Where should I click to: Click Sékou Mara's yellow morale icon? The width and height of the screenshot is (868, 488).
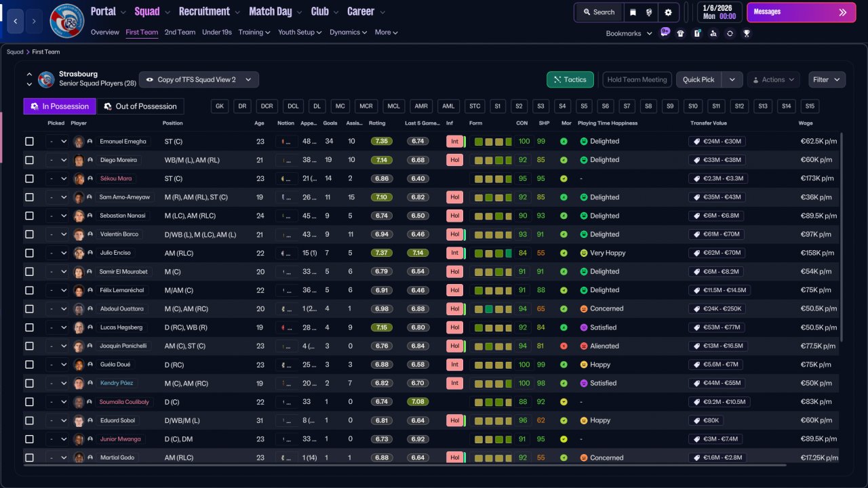click(564, 179)
